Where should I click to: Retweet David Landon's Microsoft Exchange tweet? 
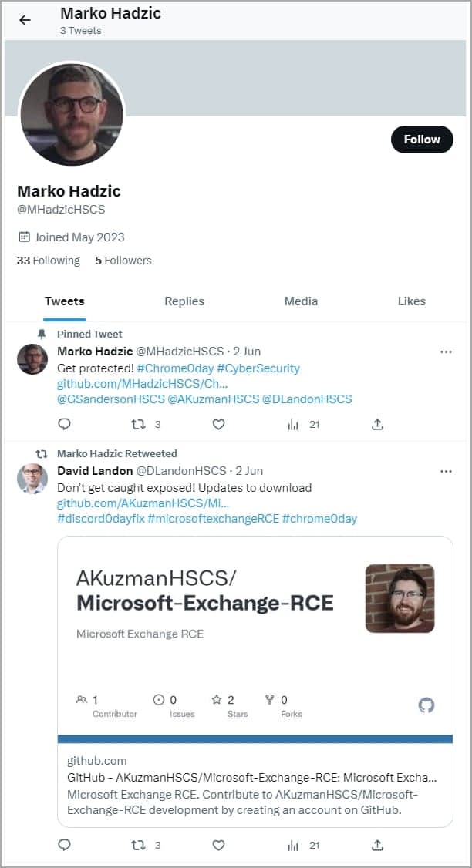click(x=138, y=845)
